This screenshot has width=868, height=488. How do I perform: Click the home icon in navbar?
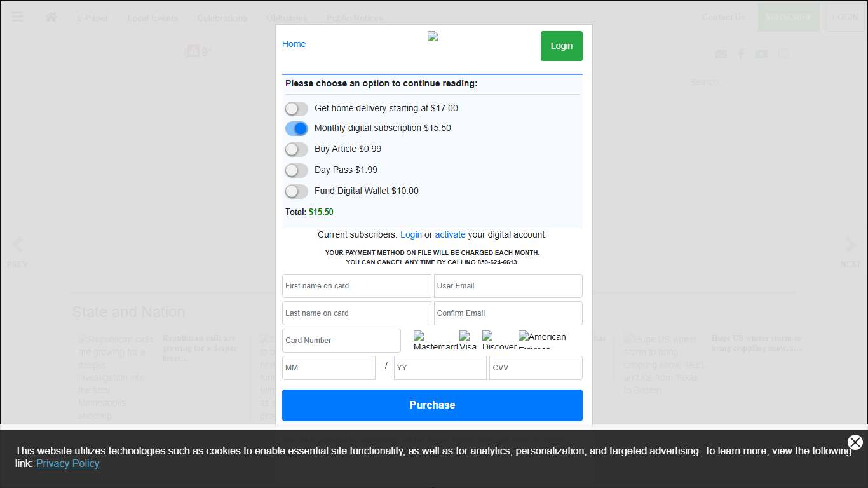coord(51,17)
